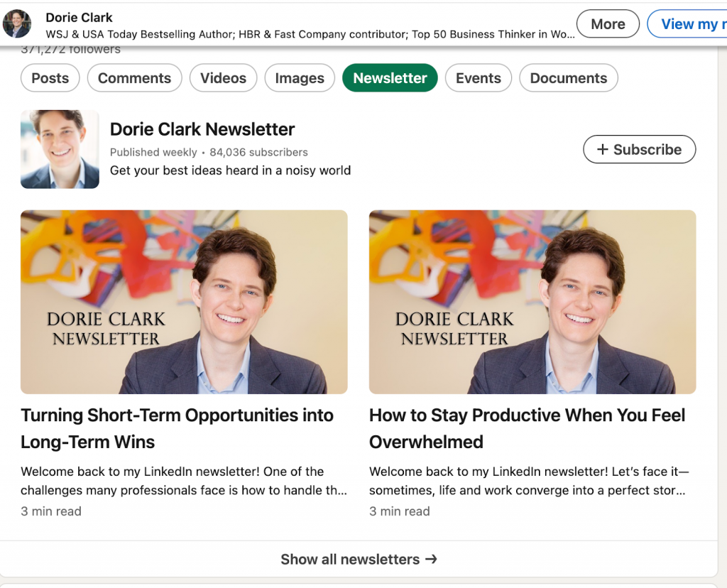Viewport: 727px width, 588px height.
Task: Click Show all newsletters link
Action: (x=350, y=560)
